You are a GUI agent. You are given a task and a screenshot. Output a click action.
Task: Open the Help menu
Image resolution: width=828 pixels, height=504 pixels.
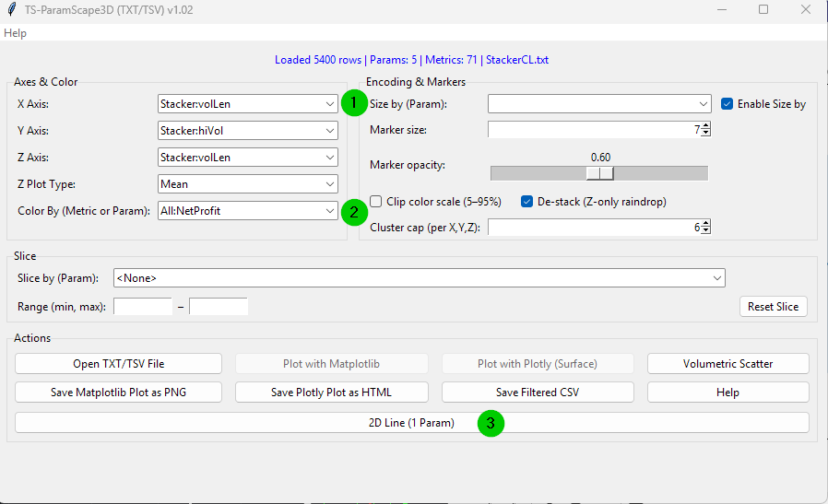click(x=15, y=33)
